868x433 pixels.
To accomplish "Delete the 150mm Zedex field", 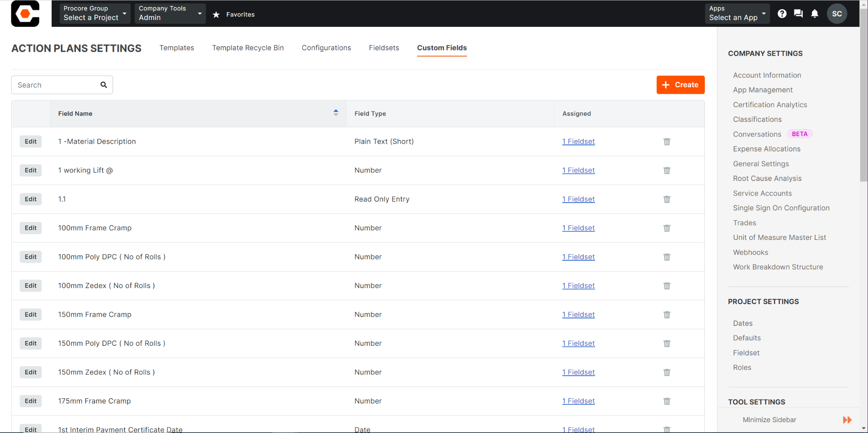I will click(667, 372).
